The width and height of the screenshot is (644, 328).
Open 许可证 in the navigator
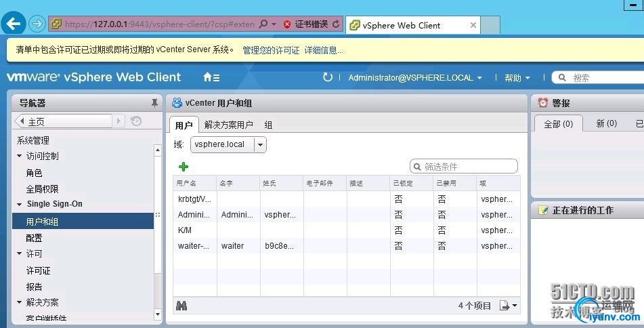click(38, 270)
